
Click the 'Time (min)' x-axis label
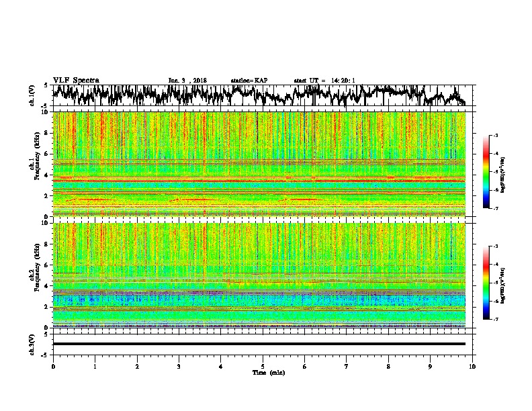(269, 373)
